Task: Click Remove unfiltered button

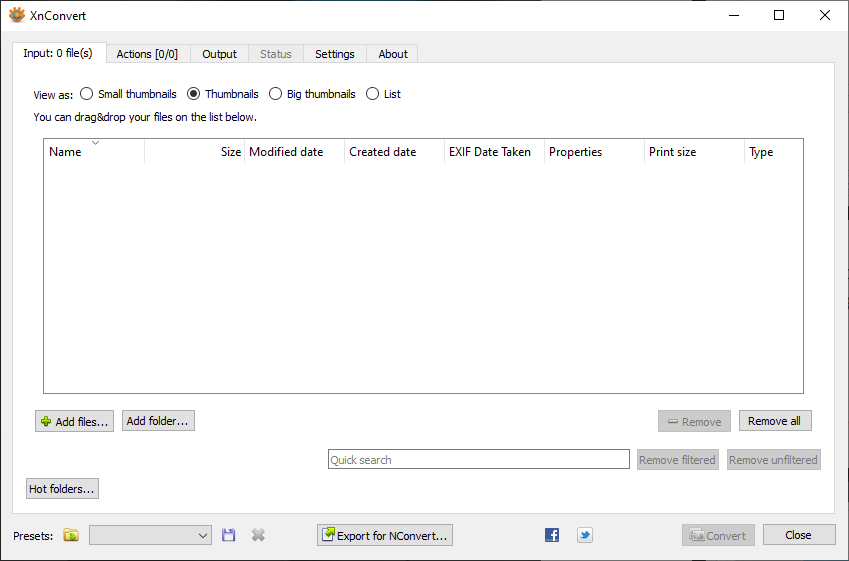Action: click(774, 460)
